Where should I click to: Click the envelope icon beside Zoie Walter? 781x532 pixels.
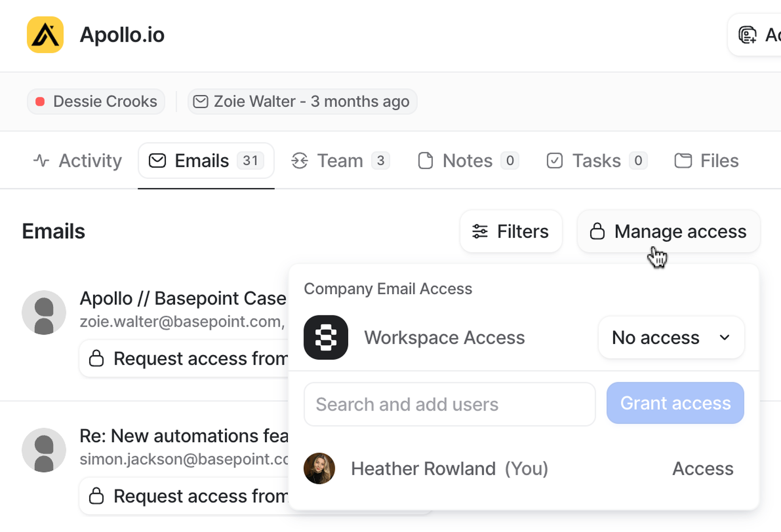[x=201, y=101]
